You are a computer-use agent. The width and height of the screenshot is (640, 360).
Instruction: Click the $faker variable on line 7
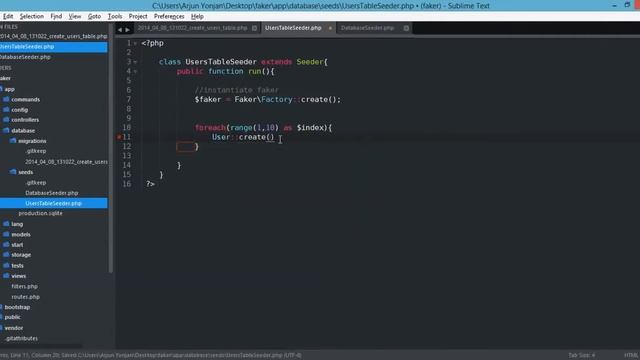[x=208, y=99]
